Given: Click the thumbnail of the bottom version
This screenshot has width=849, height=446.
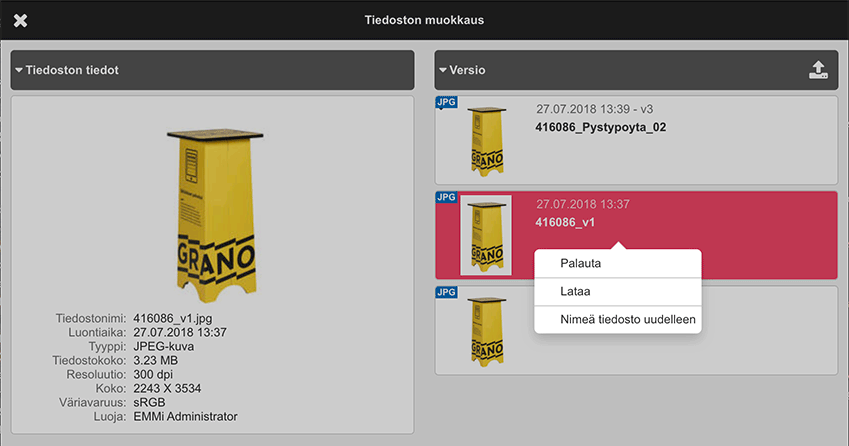Looking at the screenshot, I should [x=487, y=331].
